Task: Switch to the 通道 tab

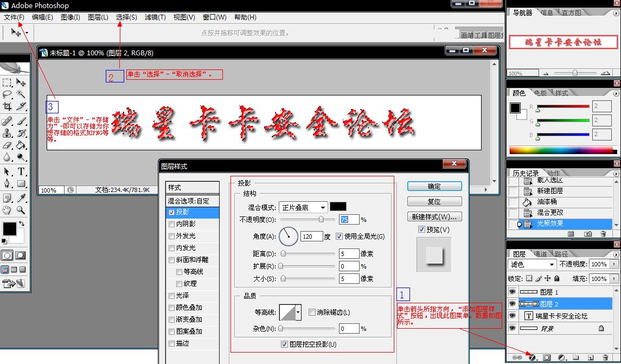Action: (540, 254)
